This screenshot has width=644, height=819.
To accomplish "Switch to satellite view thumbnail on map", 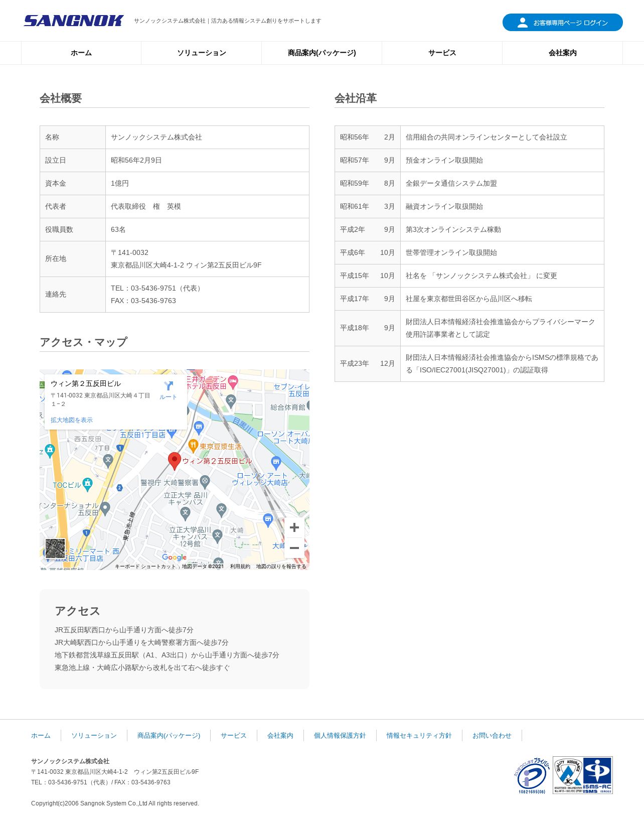I will tap(55, 549).
